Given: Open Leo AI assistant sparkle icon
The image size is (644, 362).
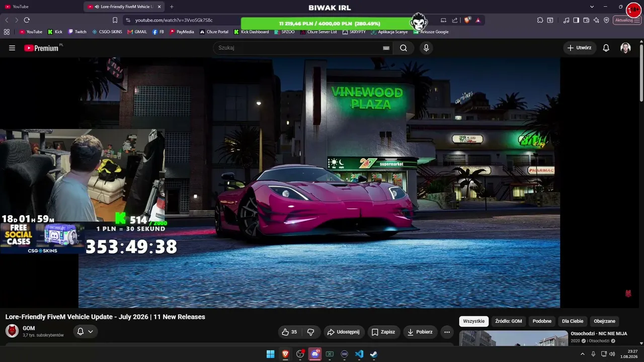Looking at the screenshot, I should (596, 20).
